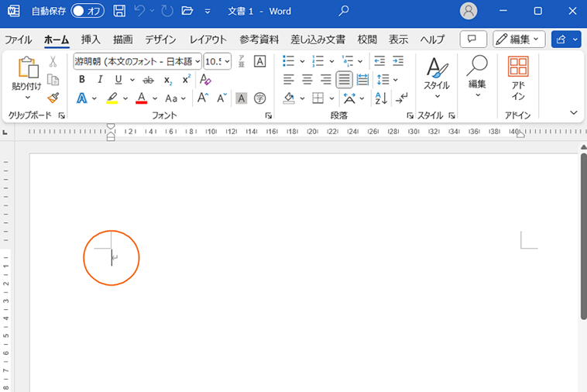Click the 編集 mode button at top right

519,40
